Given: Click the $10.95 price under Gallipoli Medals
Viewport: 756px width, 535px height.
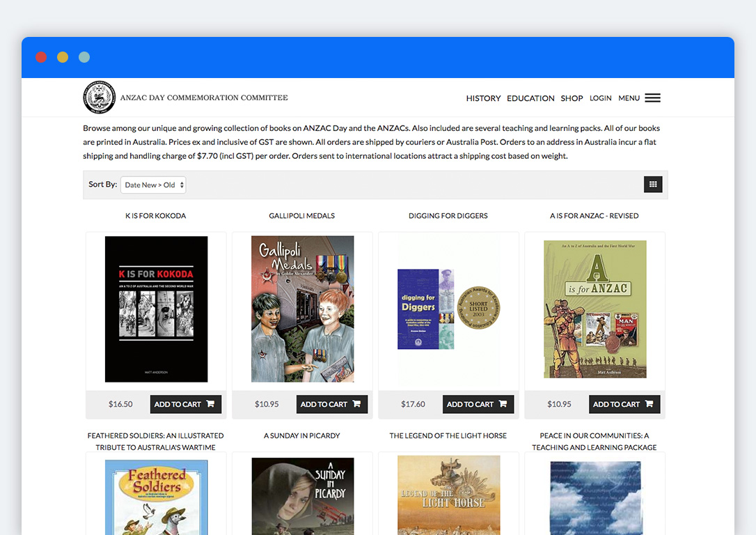Looking at the screenshot, I should tap(267, 404).
